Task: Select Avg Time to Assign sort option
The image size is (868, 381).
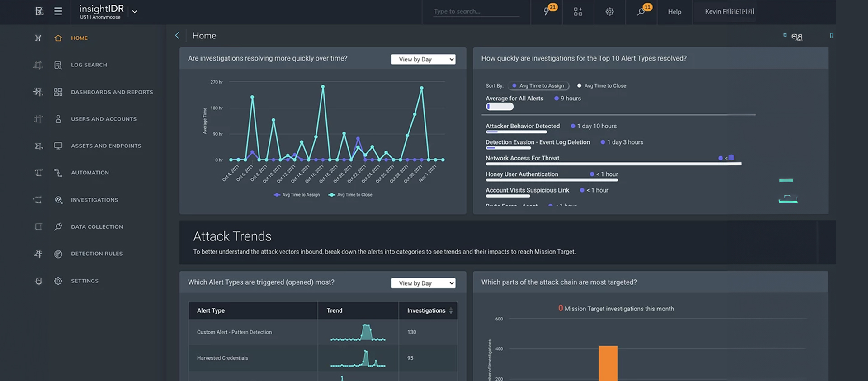Action: click(538, 86)
